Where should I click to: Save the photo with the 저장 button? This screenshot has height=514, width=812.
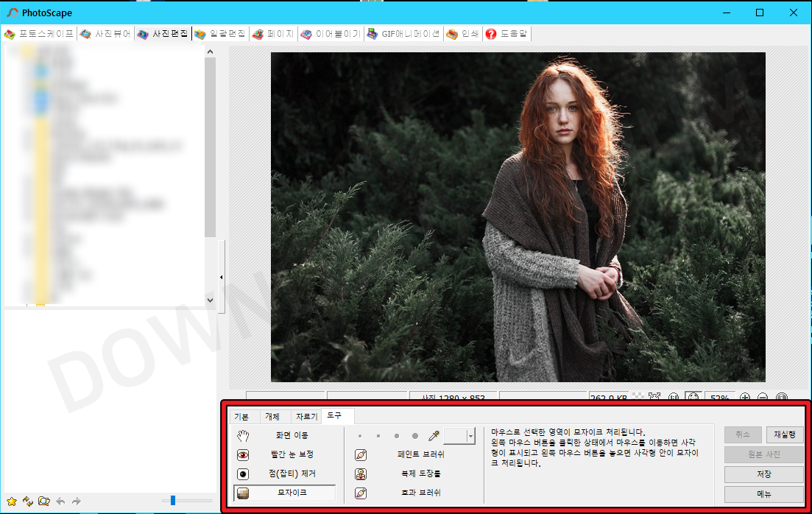pos(764,474)
